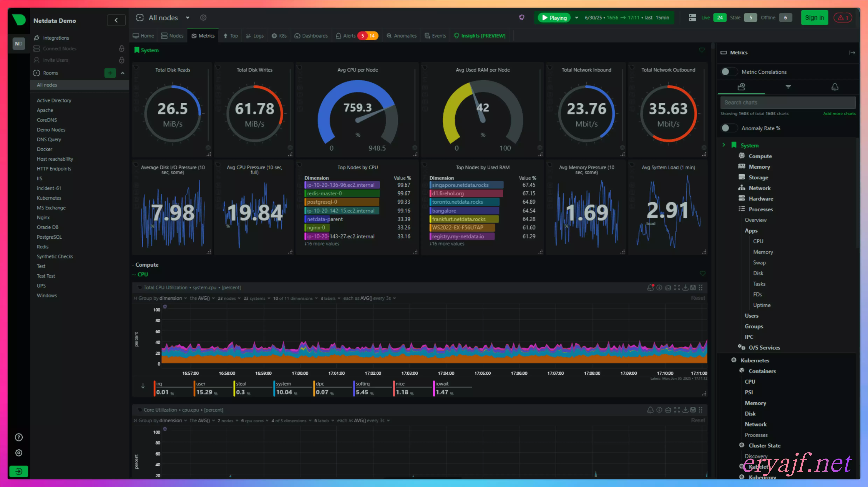
Task: Click the alert bell on Total CPU Utilization chart
Action: (650, 288)
